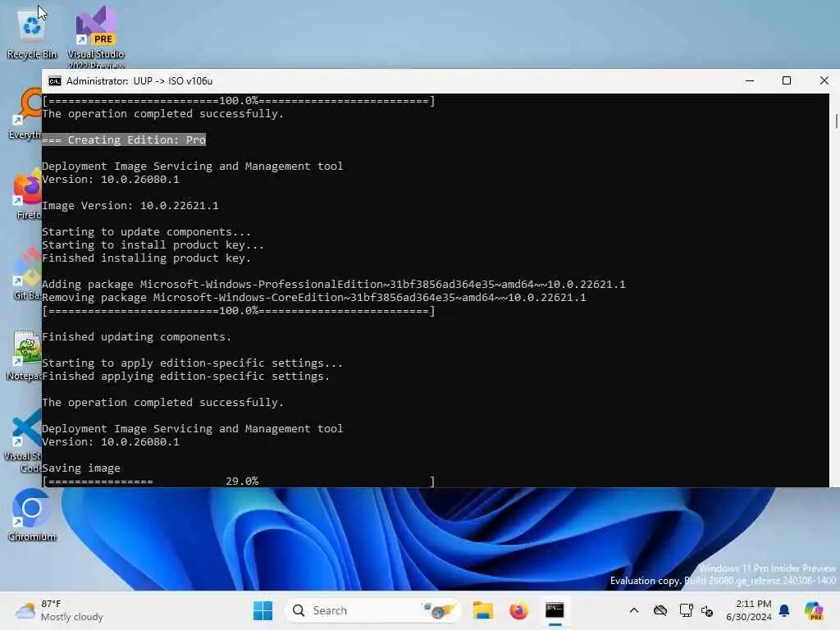Launch Firefox from the desktop shortcut
Viewport: 840px width, 630px height.
point(28,194)
